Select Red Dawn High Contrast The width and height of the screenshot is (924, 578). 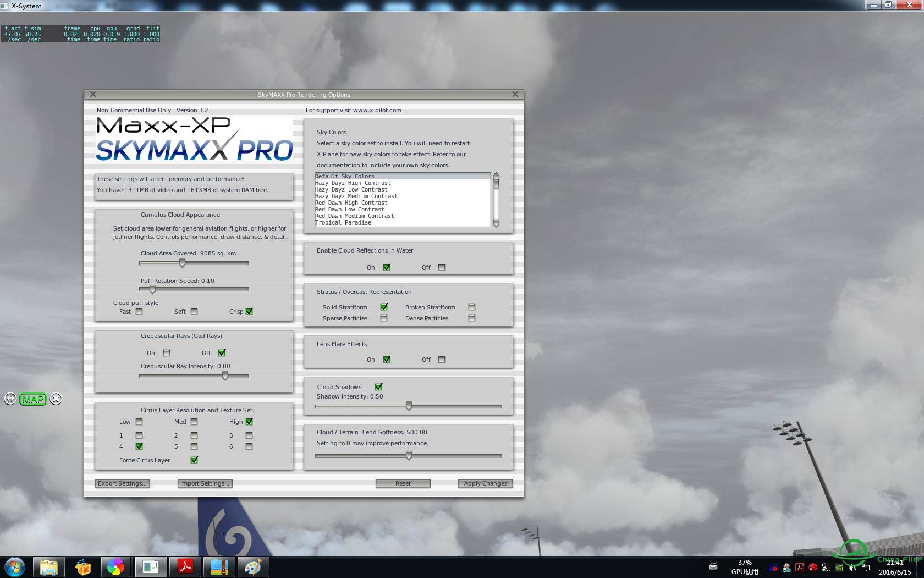[x=403, y=203]
